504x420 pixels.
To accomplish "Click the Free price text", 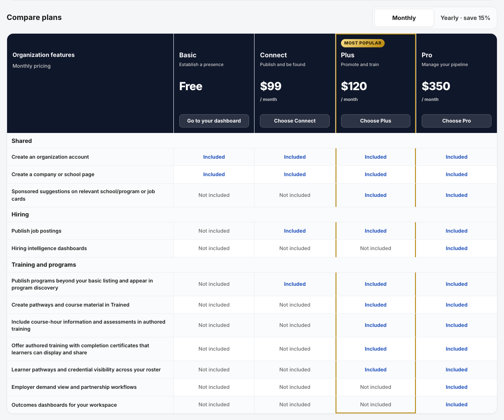I will pyautogui.click(x=190, y=86).
